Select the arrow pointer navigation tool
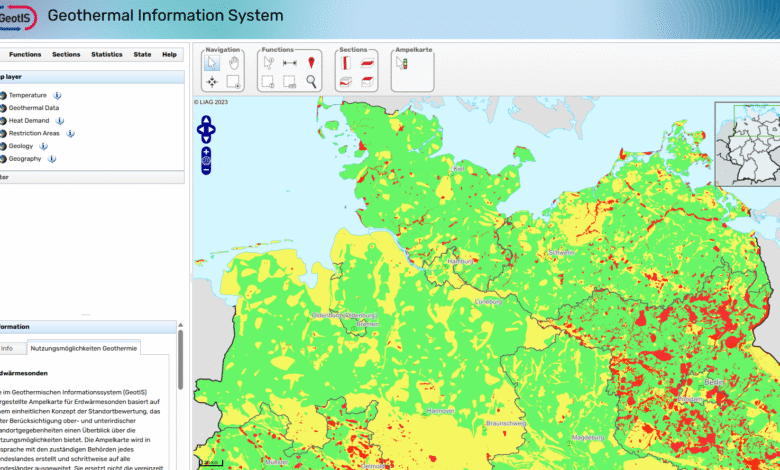Screen dimensions: 780x470 (212, 63)
